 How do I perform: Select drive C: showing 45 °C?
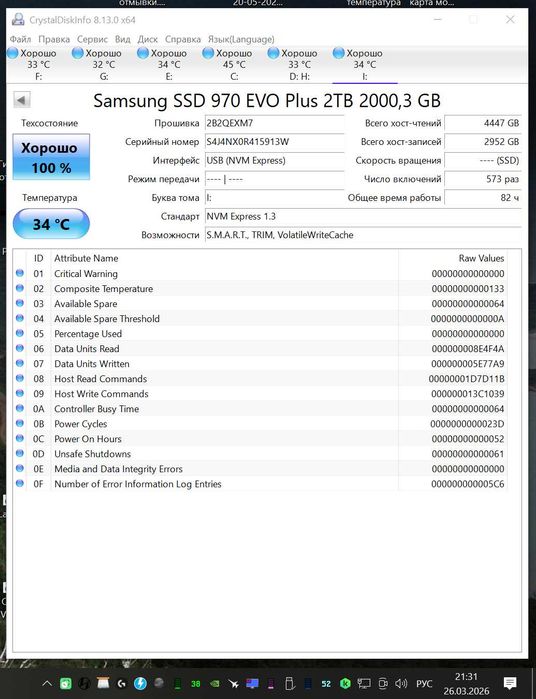coord(234,65)
